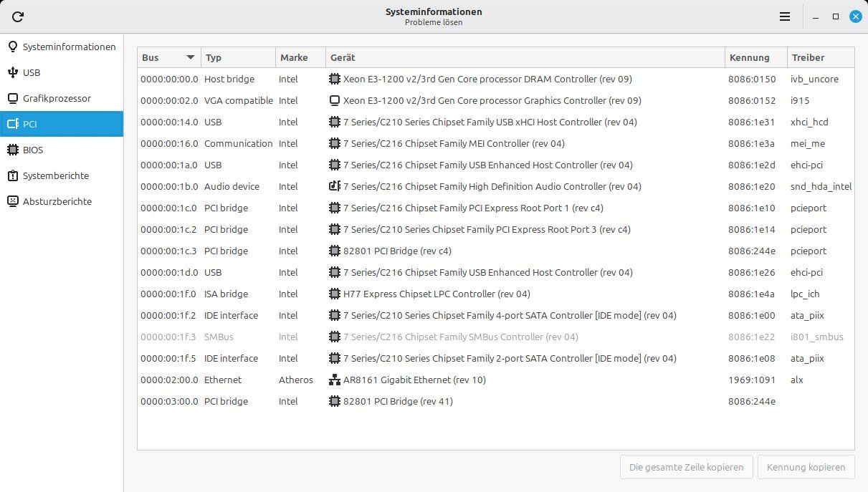Sort by Kennung column header
The image size is (868, 492).
coord(755,57)
